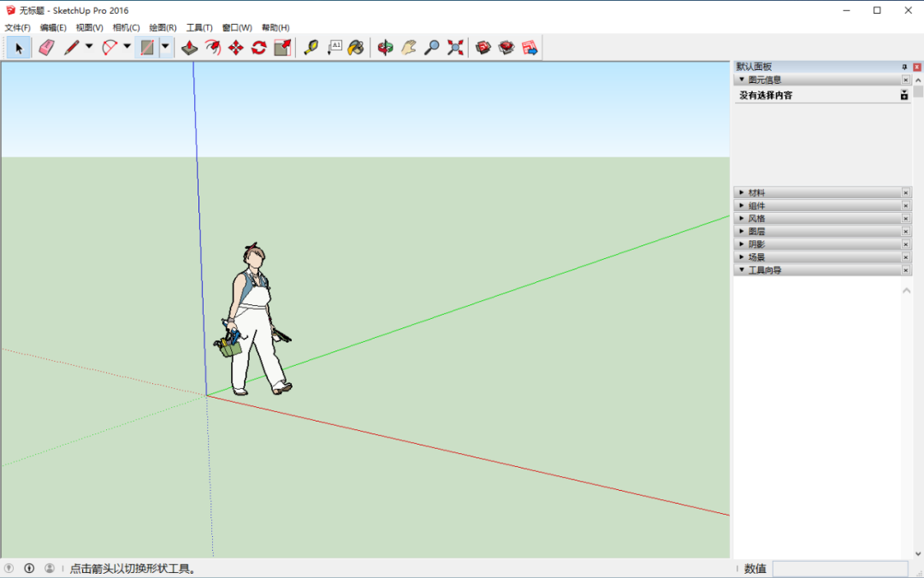This screenshot has width=924, height=578.
Task: Collapse the 图元信息 panel
Action: point(741,80)
